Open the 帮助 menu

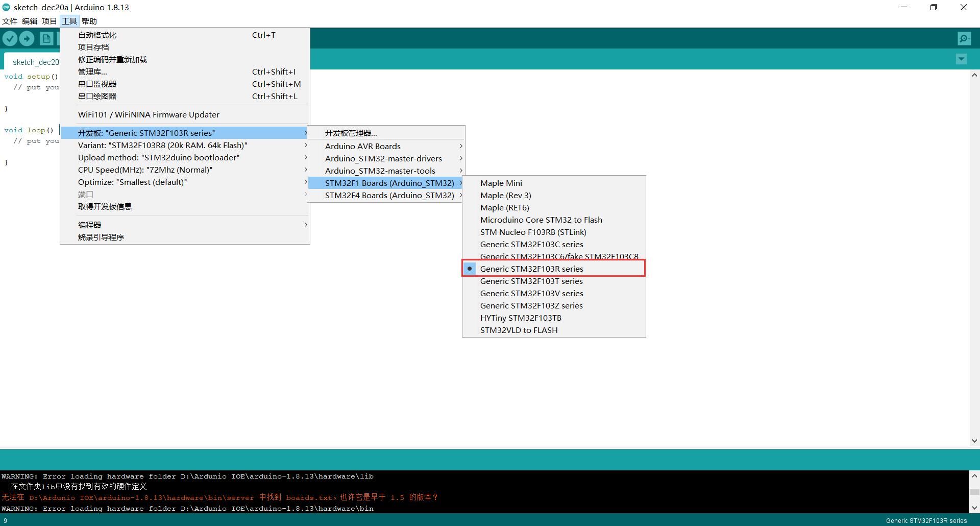tap(89, 21)
